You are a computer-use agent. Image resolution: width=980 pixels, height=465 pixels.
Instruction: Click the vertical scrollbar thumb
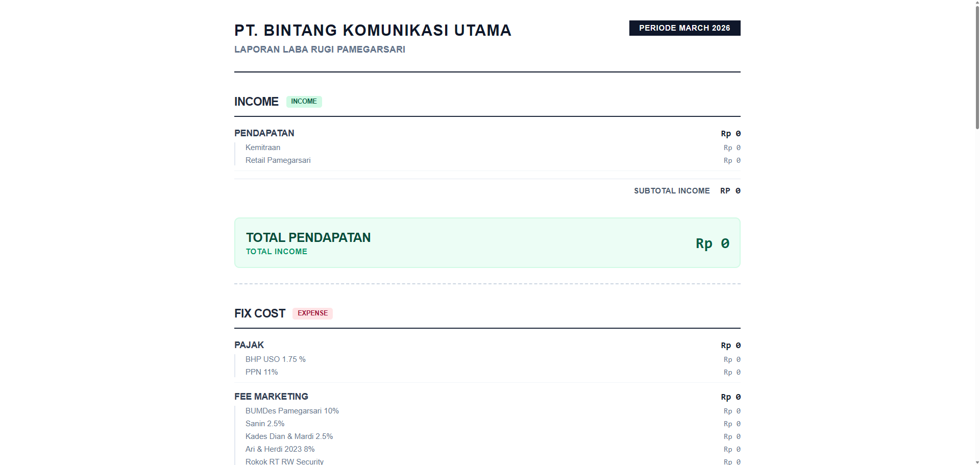coord(977,66)
